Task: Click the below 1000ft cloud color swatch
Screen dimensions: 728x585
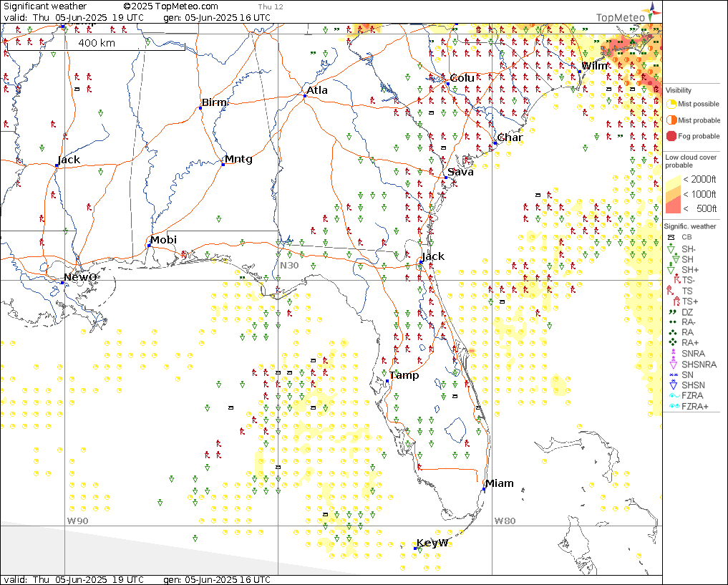Action: click(x=673, y=195)
